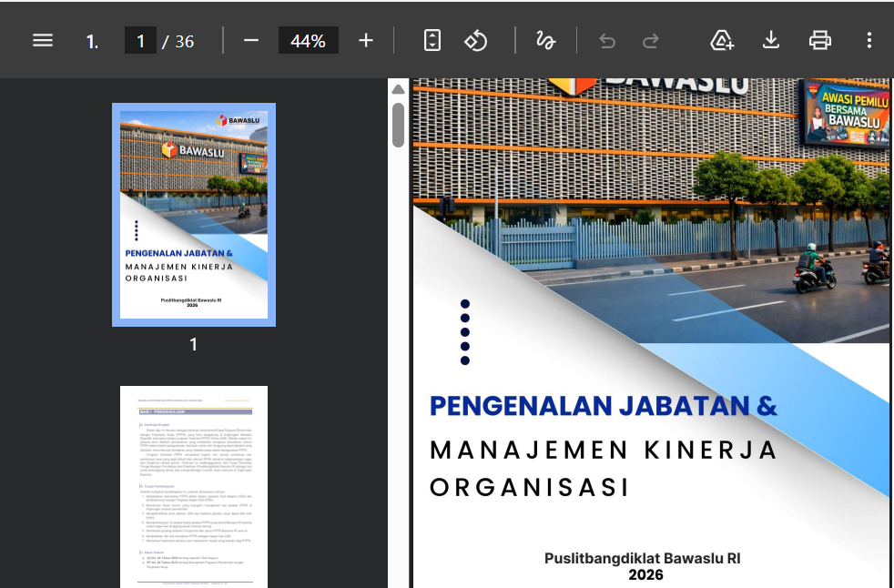Image resolution: width=894 pixels, height=588 pixels.
Task: Click the page number input field
Action: pyautogui.click(x=140, y=40)
